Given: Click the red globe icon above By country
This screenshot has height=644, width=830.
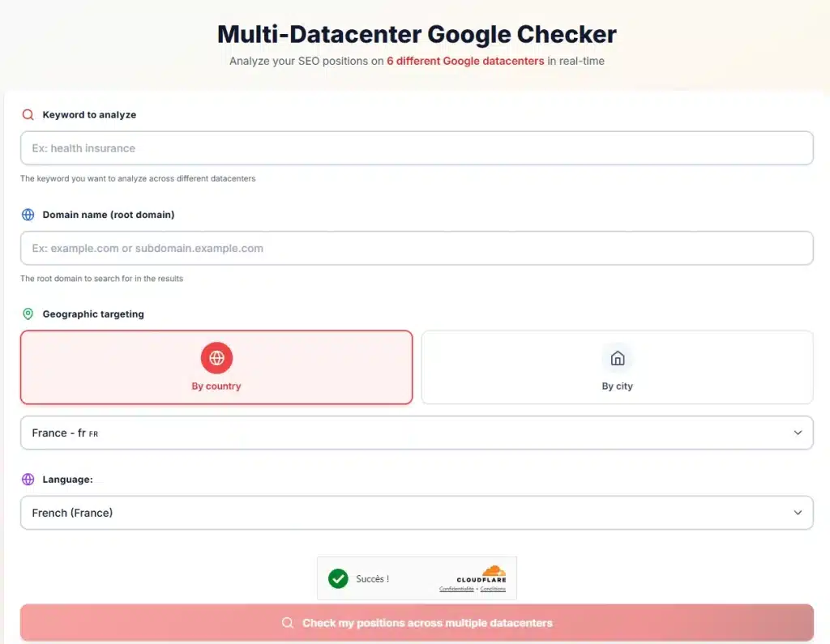Looking at the screenshot, I should click(216, 357).
